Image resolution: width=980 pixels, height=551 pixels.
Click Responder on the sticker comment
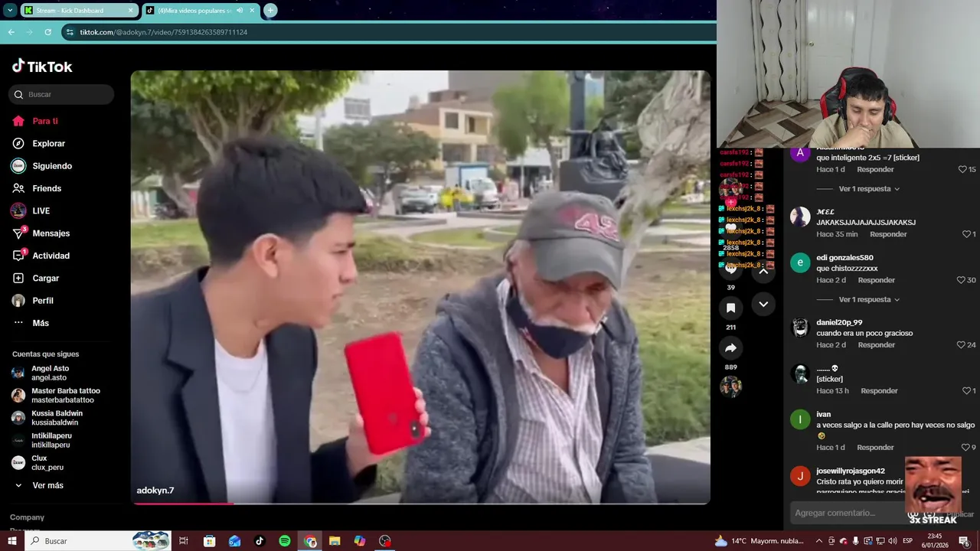[879, 391]
